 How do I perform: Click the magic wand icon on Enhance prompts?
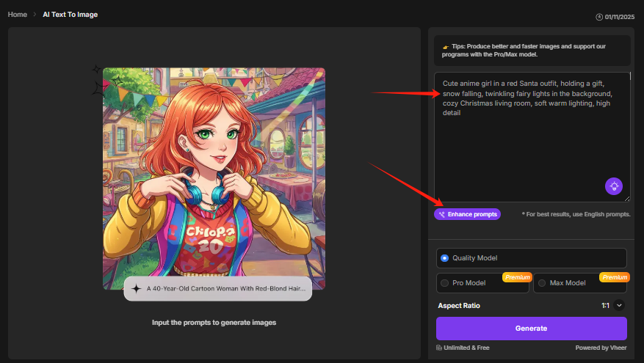point(441,214)
